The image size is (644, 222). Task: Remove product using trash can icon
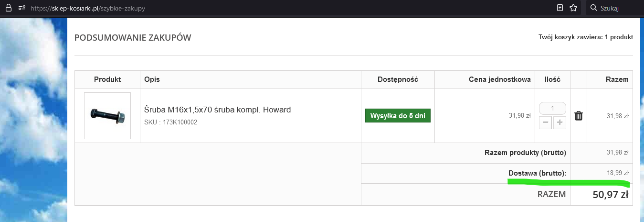579,116
